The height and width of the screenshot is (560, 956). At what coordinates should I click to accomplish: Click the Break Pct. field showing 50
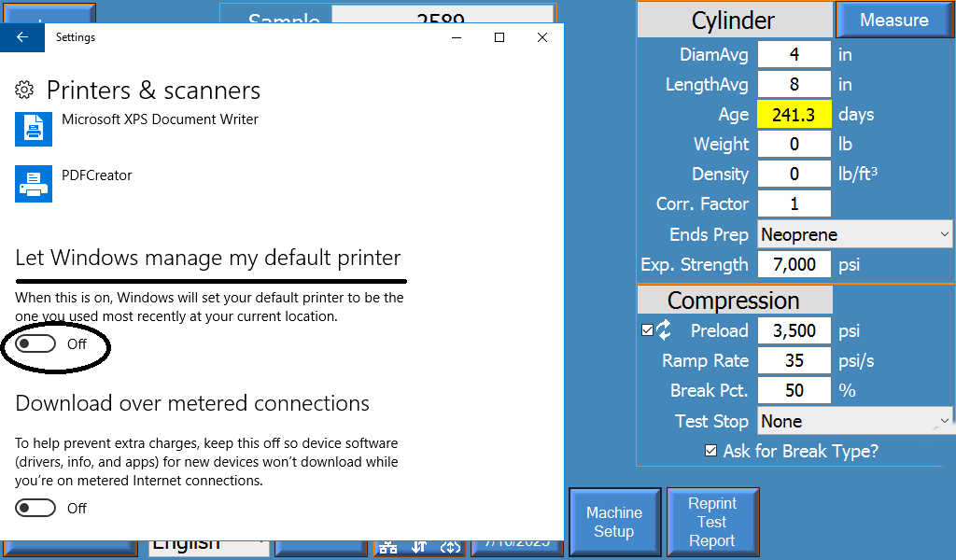(794, 390)
